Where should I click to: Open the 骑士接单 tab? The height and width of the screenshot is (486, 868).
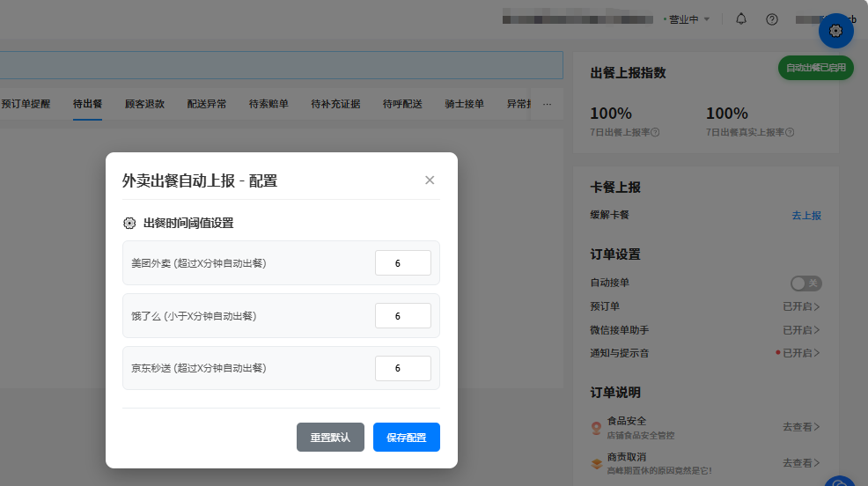[465, 104]
